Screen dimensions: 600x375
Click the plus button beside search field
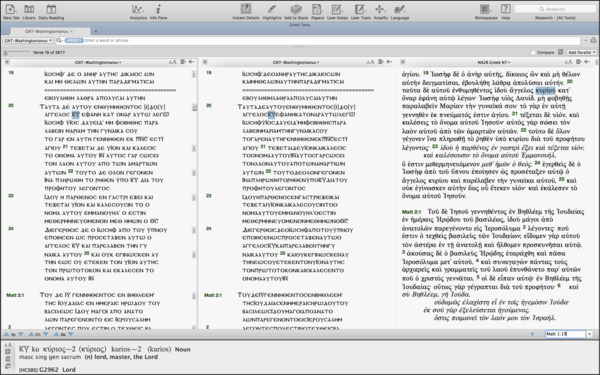pos(585,40)
